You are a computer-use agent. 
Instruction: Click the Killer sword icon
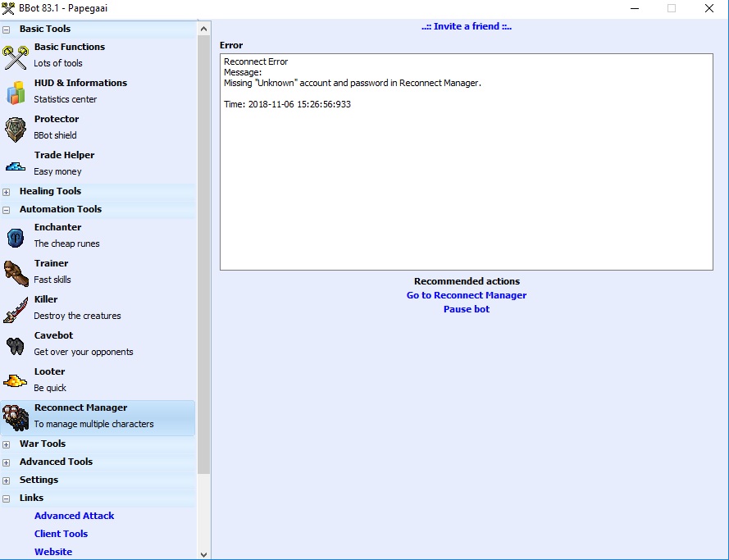point(16,308)
